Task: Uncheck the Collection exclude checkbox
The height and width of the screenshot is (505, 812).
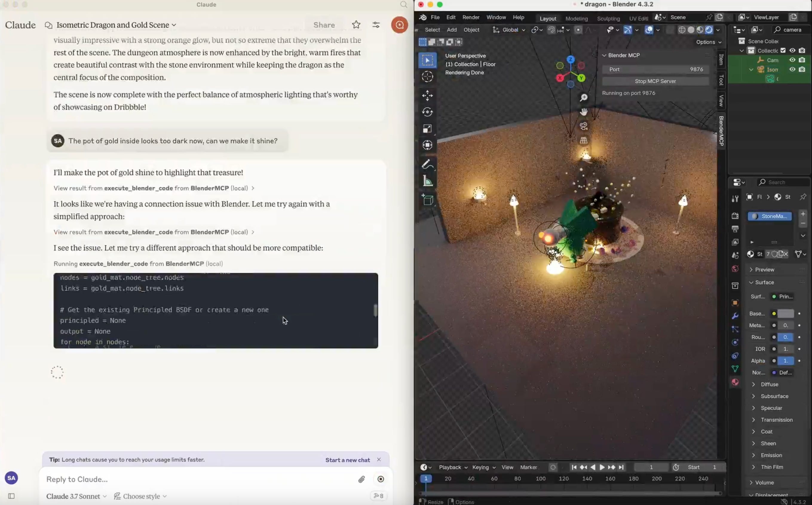Action: point(783,51)
